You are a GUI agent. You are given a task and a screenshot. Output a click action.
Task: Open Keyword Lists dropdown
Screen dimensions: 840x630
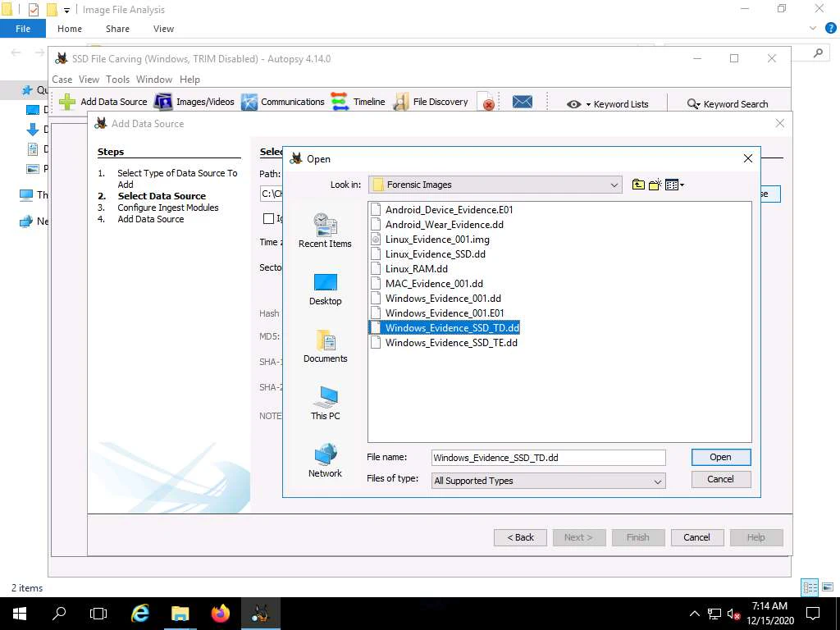(x=608, y=104)
